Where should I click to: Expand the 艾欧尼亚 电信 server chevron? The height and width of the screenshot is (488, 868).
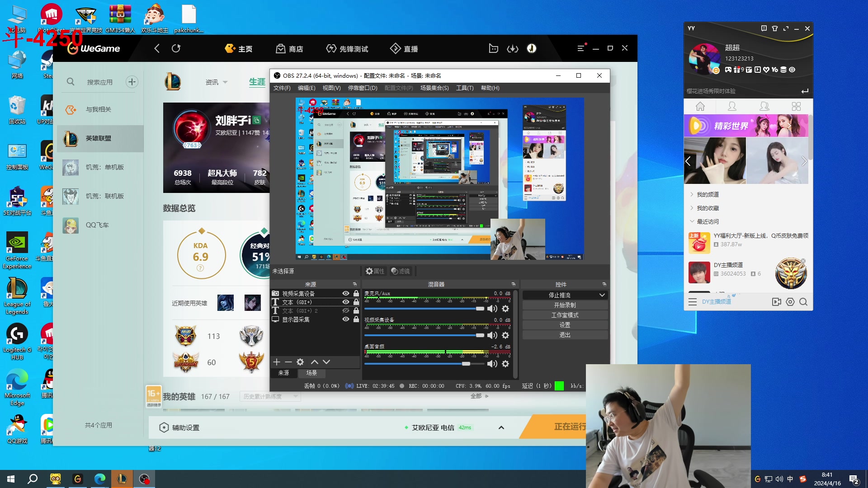501,427
